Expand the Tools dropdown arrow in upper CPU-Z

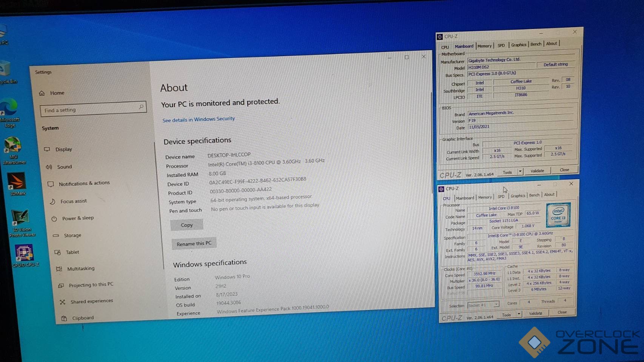tap(520, 172)
